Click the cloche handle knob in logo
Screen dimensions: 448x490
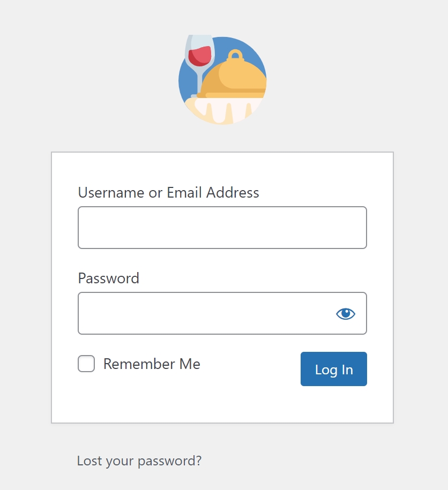235,55
